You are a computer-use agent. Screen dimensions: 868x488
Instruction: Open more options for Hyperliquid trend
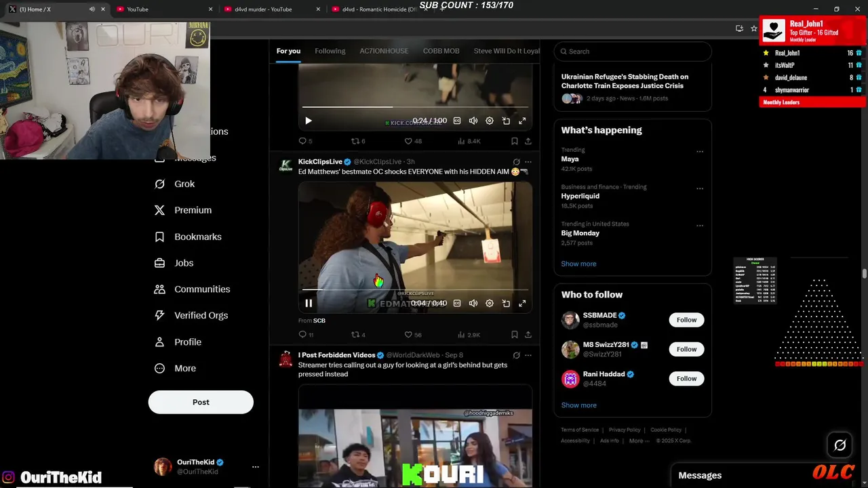pyautogui.click(x=700, y=188)
